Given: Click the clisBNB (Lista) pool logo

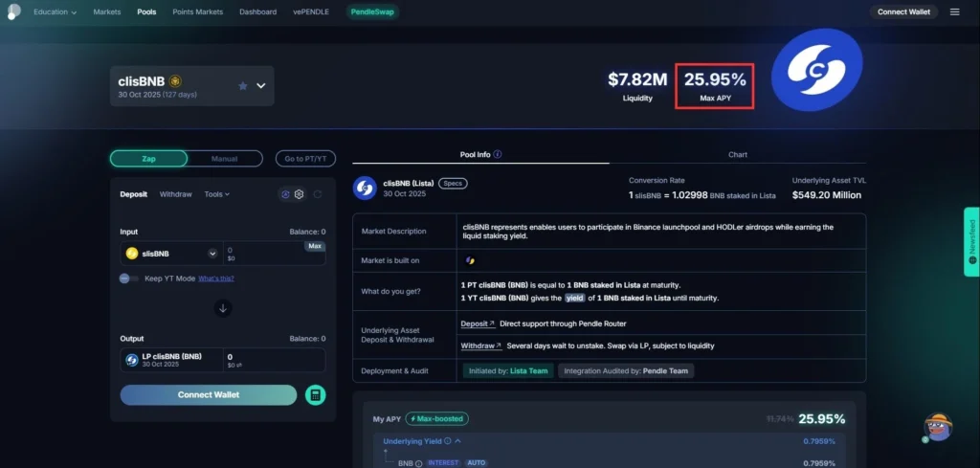Looking at the screenshot, I should click(365, 189).
